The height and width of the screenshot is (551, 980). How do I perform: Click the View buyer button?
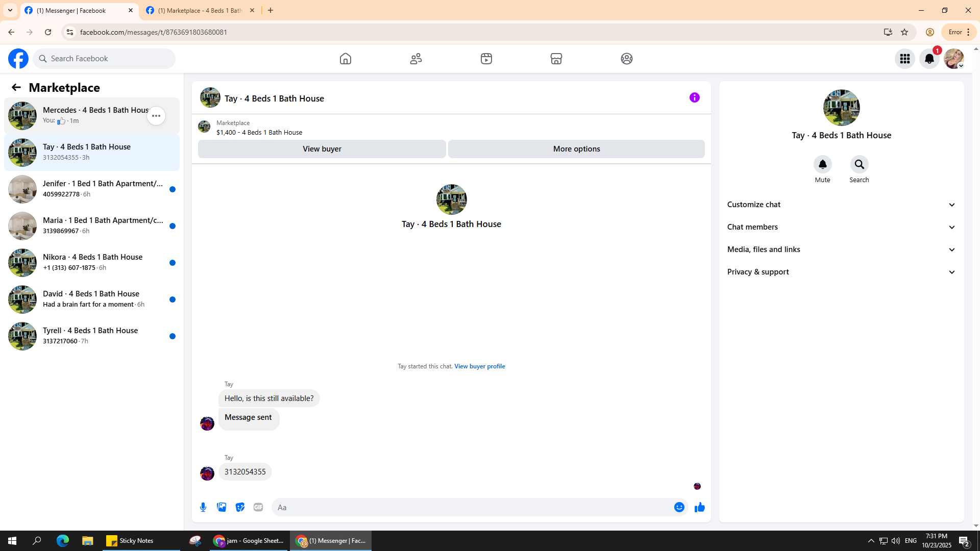[x=322, y=149]
